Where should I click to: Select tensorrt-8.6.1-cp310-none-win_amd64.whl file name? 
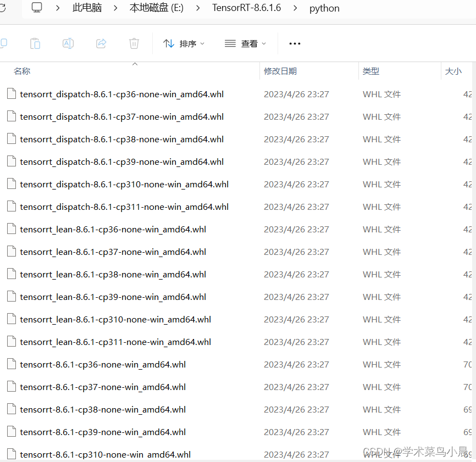click(106, 455)
